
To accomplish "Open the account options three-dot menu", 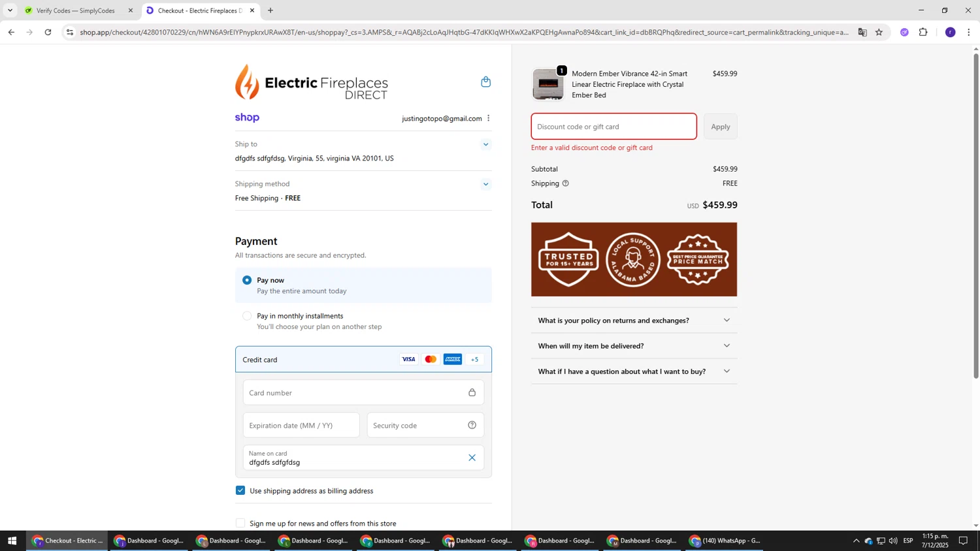I will (488, 118).
